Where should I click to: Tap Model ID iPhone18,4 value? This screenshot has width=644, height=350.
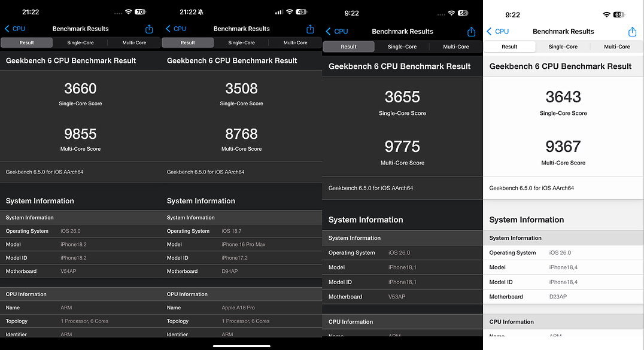coord(564,282)
